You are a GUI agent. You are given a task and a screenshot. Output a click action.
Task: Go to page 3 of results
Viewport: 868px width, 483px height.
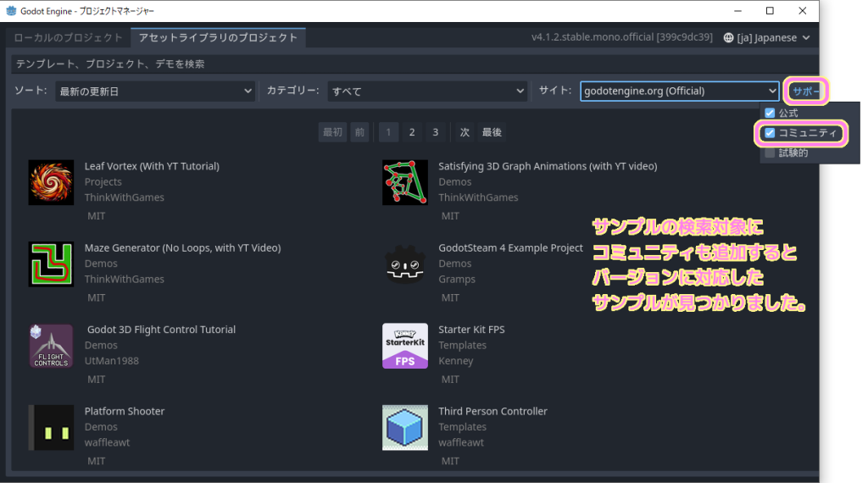[x=435, y=132]
